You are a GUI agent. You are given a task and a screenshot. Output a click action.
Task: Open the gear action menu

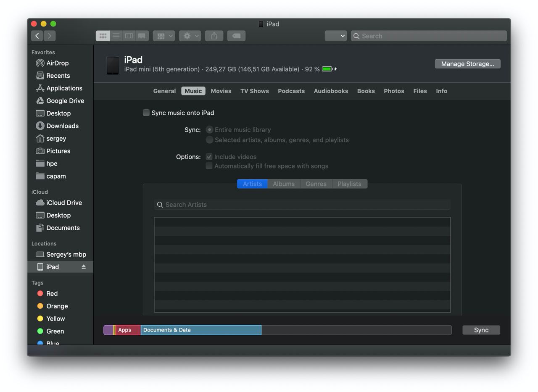tap(190, 36)
